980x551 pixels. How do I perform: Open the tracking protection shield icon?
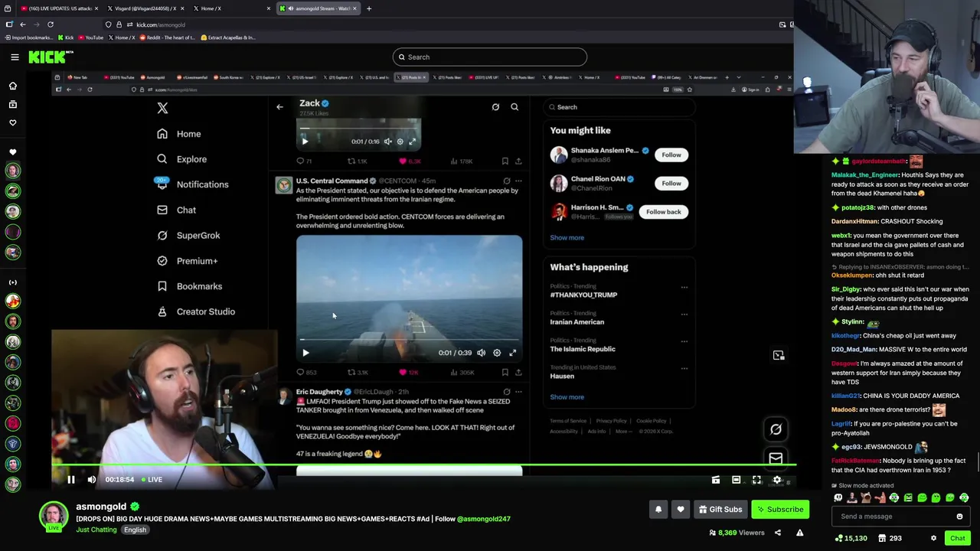tap(108, 24)
